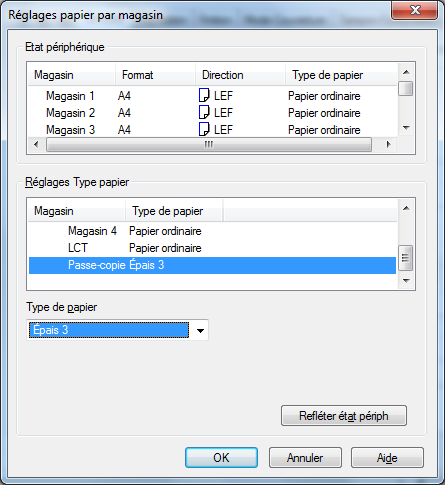Click Papier ordinaire cell for Magasin 1
The width and height of the screenshot is (445, 485).
[324, 96]
